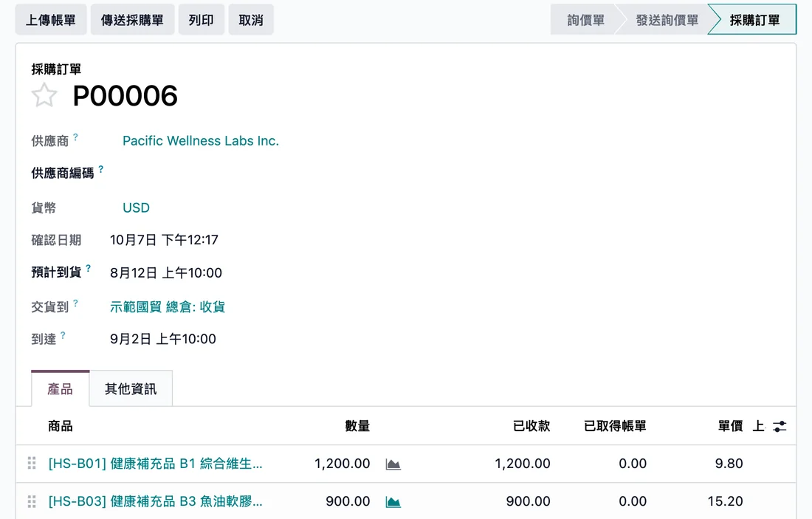Open supplier Pacific Wellness Labs Inc. link
Image resolution: width=812 pixels, height=519 pixels.
201,141
